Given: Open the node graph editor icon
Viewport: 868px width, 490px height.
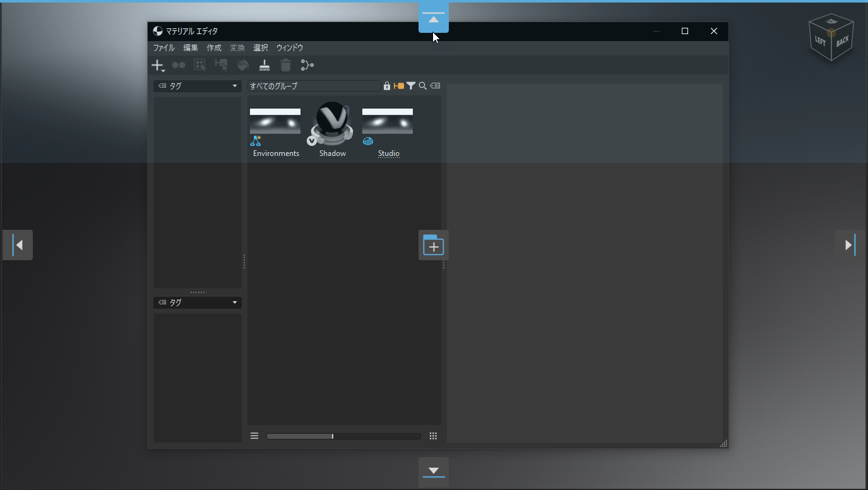Looking at the screenshot, I should point(307,65).
